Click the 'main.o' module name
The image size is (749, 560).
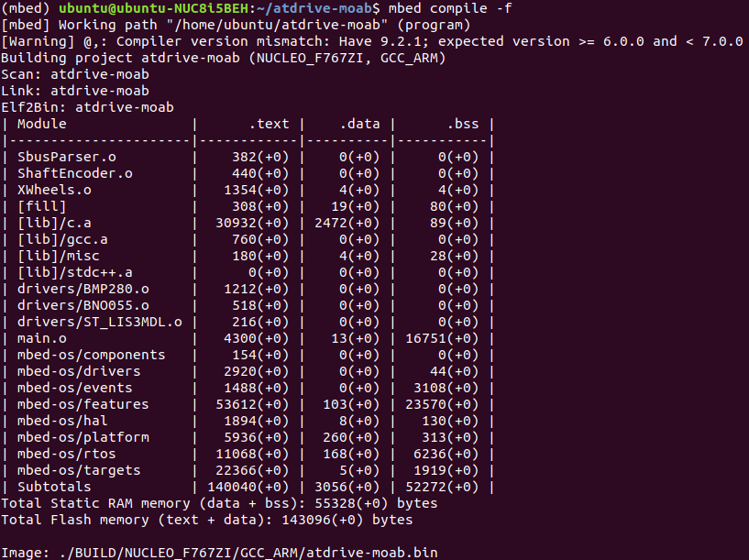pos(42,338)
